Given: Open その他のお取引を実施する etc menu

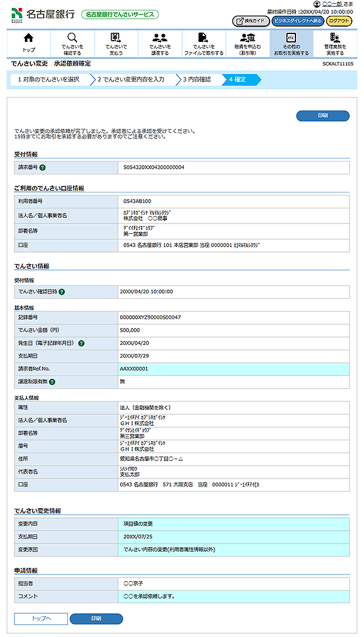Looking at the screenshot, I should pyautogui.click(x=291, y=43).
